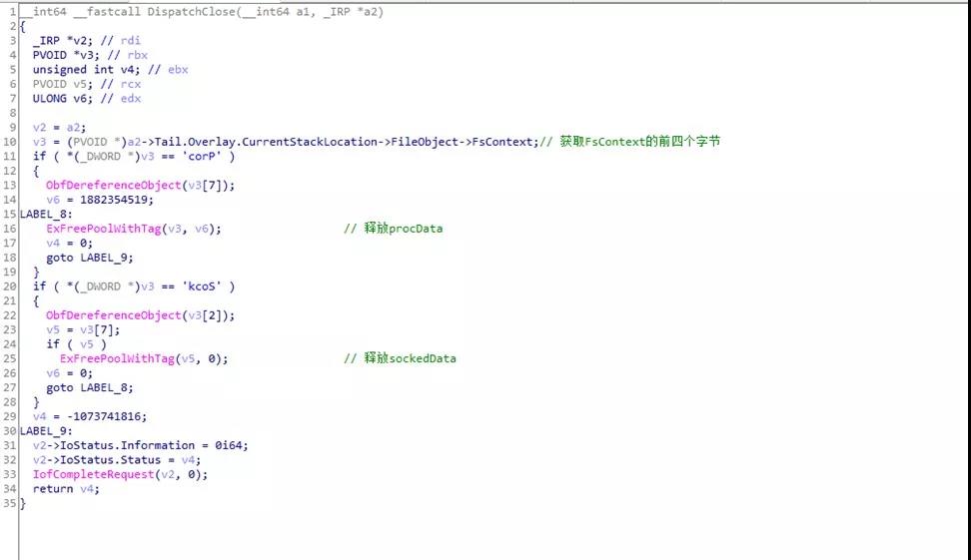
Task: Click FsContext in the v3 assignment line
Action: 502,142
